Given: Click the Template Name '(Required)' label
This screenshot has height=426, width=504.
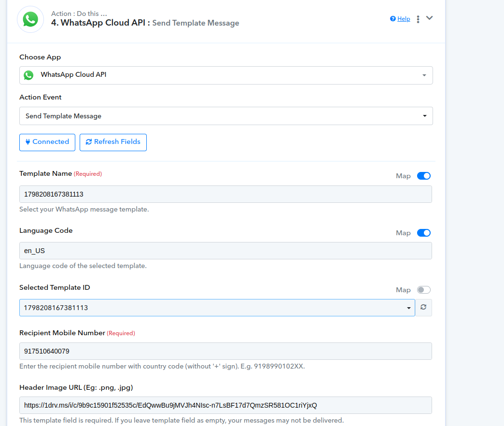Looking at the screenshot, I should click(x=88, y=174).
